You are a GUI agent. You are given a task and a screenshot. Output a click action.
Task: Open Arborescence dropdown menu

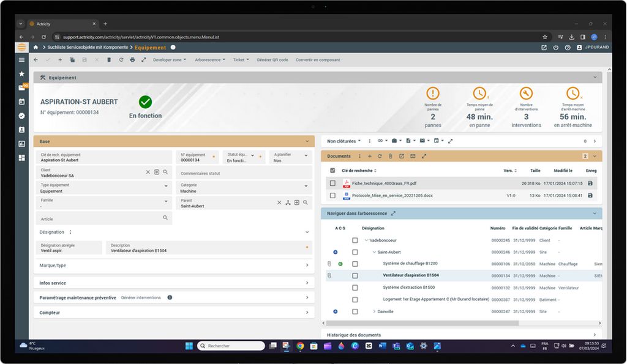pos(210,60)
